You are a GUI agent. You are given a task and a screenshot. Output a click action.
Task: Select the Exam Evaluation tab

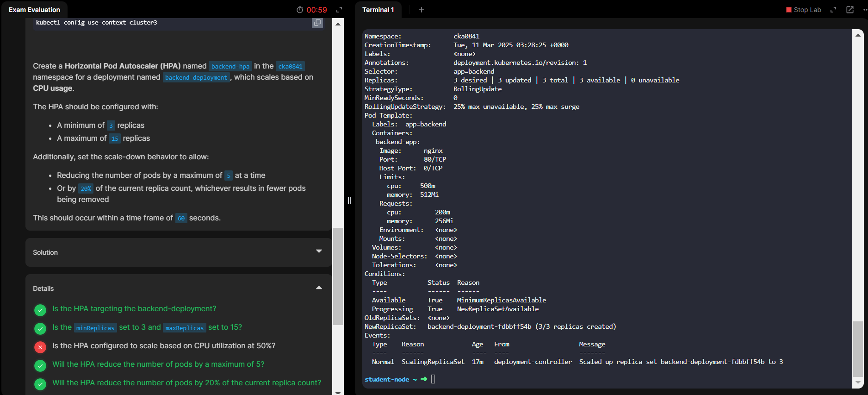point(35,10)
